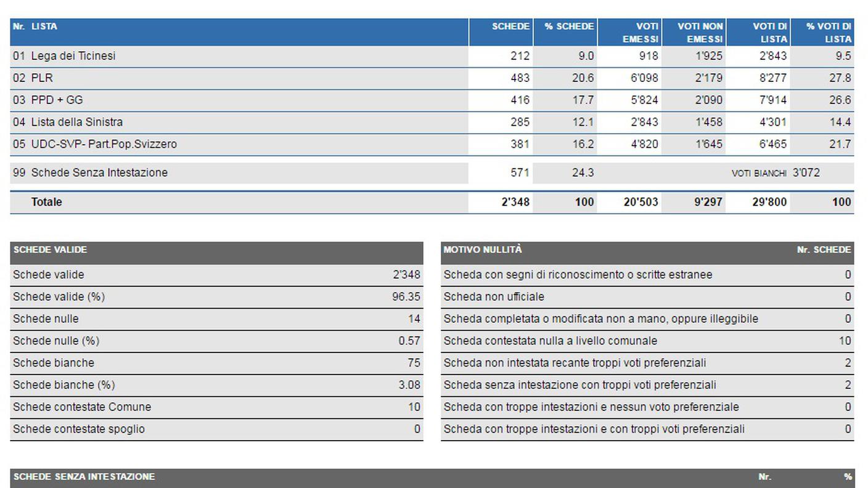Viewport: 868px width, 488px height.
Task: Click the 'Schede valide (%)' row label
Action: (x=59, y=297)
